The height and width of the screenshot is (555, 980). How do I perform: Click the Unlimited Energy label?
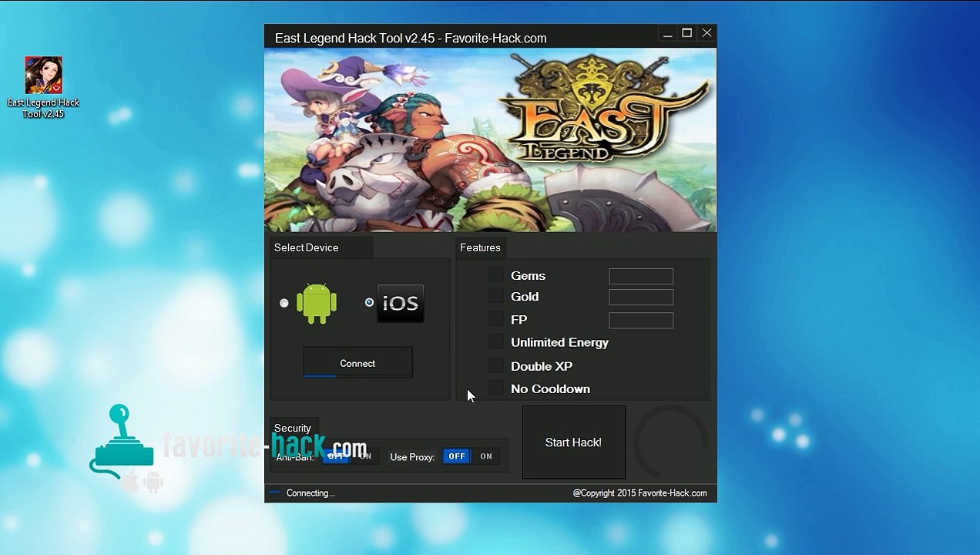point(559,342)
